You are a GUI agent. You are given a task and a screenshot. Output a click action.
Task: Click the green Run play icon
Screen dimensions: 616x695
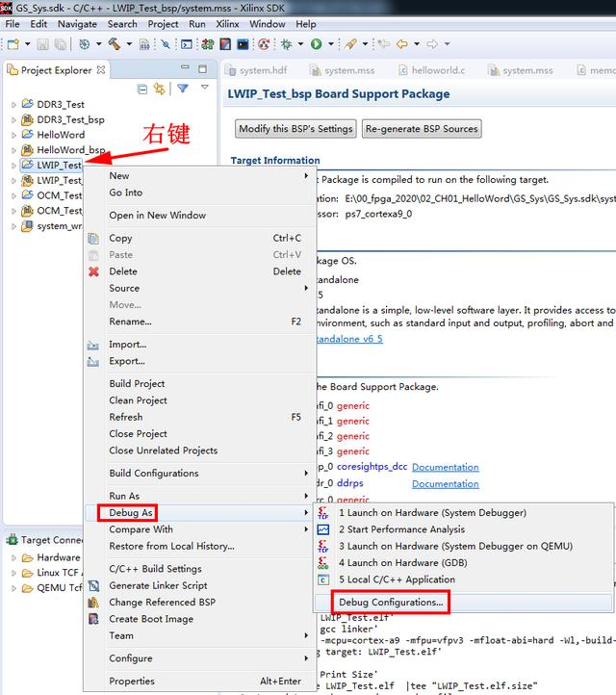tap(316, 44)
